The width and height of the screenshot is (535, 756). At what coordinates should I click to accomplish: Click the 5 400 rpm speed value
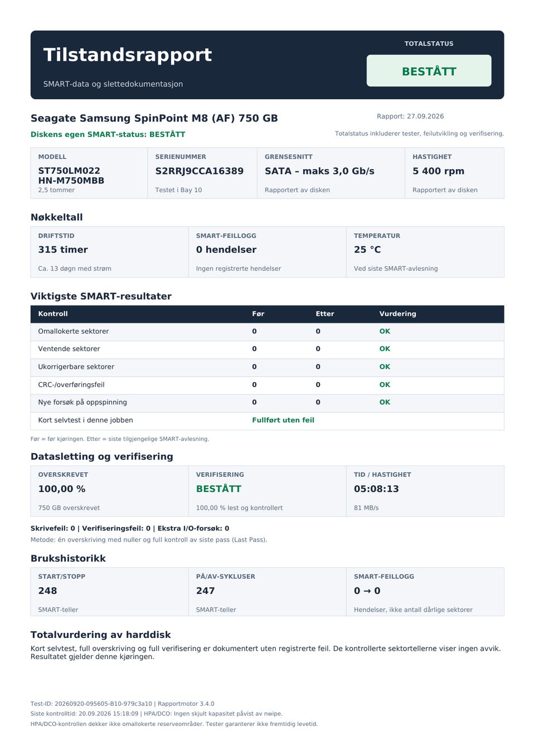tap(438, 171)
